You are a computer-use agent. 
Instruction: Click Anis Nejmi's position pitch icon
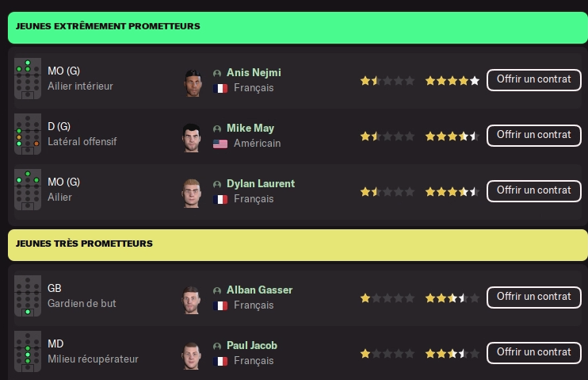click(x=28, y=79)
